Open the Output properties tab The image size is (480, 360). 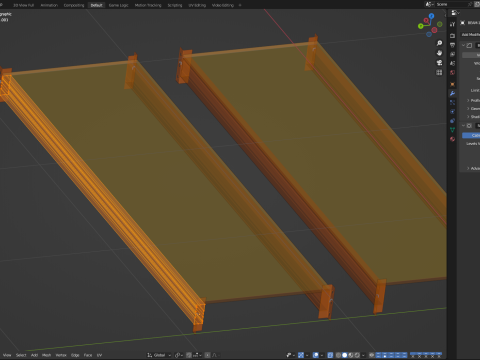452,45
